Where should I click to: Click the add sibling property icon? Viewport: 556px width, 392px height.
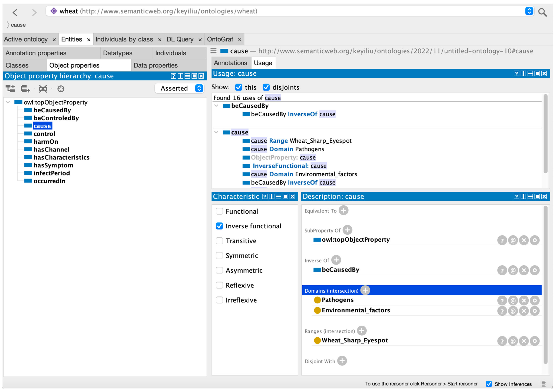click(x=25, y=89)
